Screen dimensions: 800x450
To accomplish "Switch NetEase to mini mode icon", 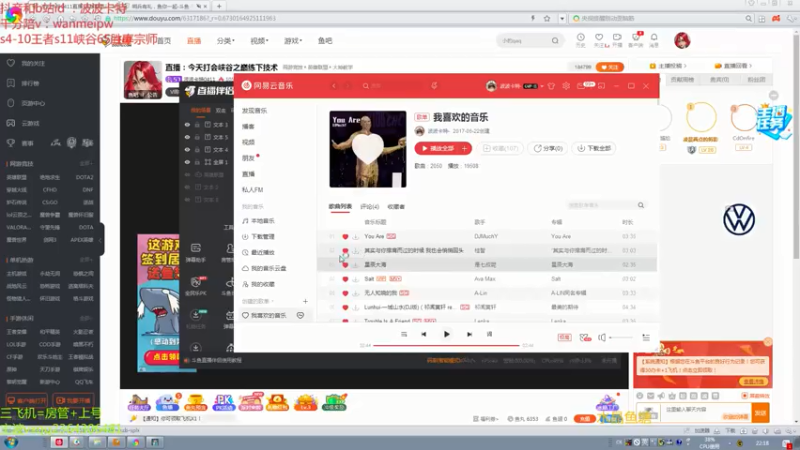I will (x=602, y=86).
